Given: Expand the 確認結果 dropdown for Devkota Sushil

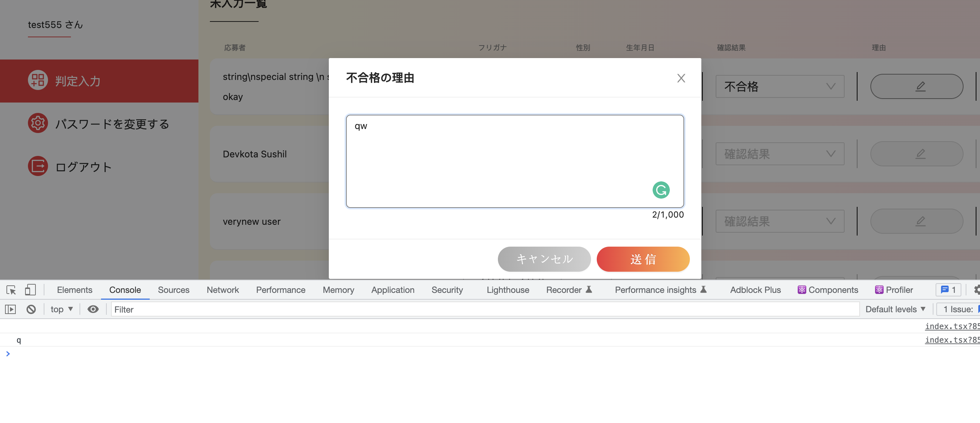Looking at the screenshot, I should pos(780,154).
